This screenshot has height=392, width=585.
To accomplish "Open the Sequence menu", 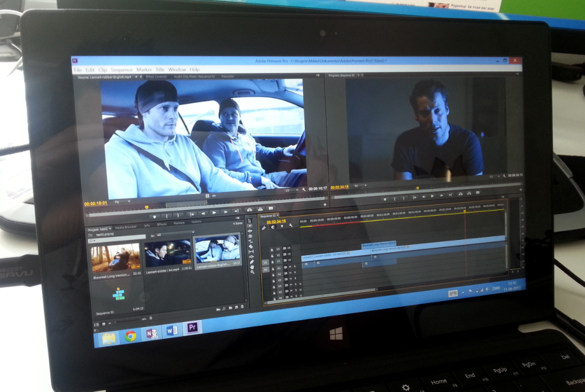I will pyautogui.click(x=122, y=70).
